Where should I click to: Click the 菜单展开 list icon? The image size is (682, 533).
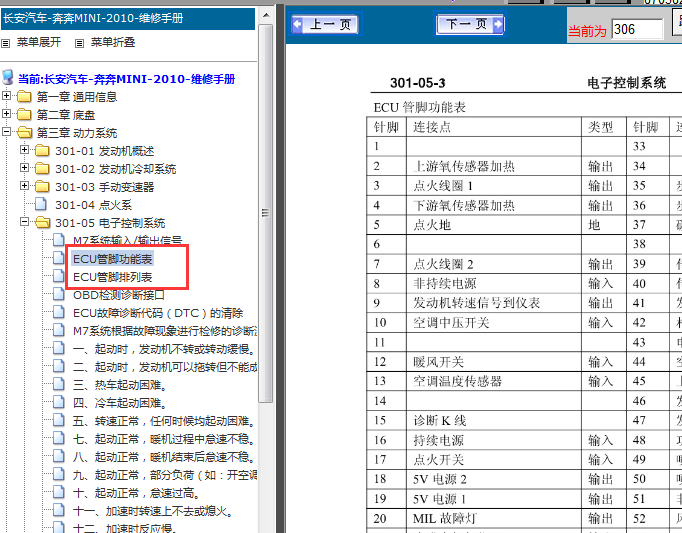(6, 43)
